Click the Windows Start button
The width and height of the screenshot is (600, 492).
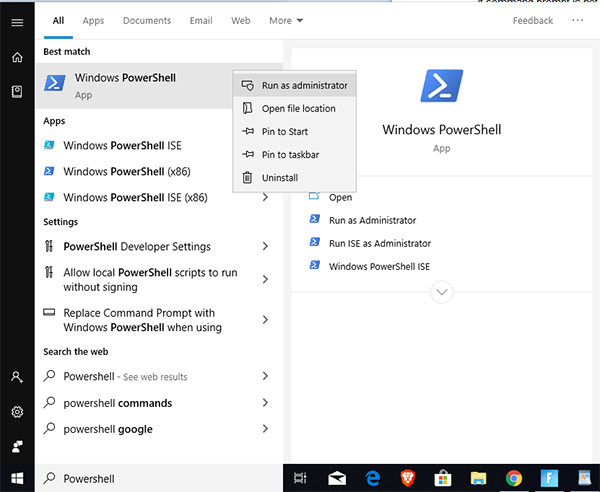click(17, 478)
